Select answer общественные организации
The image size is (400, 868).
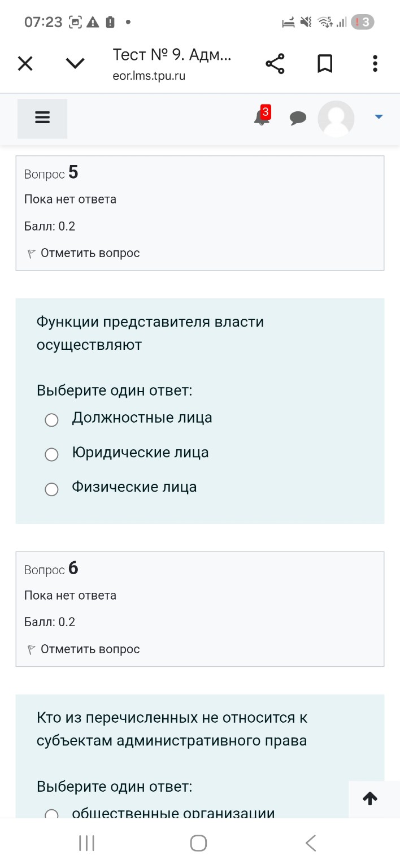(x=51, y=814)
